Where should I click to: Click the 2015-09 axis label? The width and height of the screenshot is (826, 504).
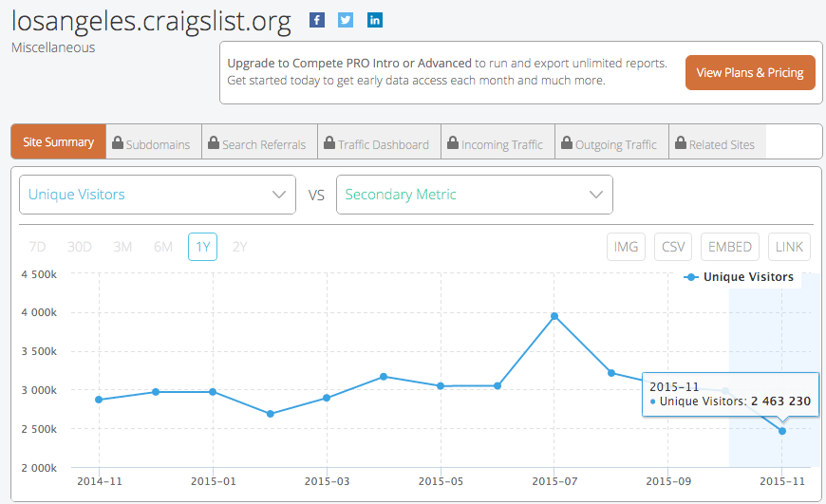668,481
